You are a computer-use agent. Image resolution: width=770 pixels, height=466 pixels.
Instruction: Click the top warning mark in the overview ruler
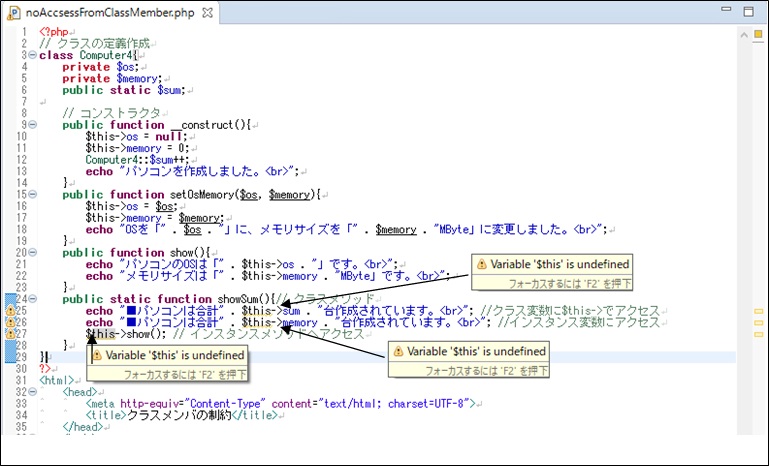click(x=759, y=312)
